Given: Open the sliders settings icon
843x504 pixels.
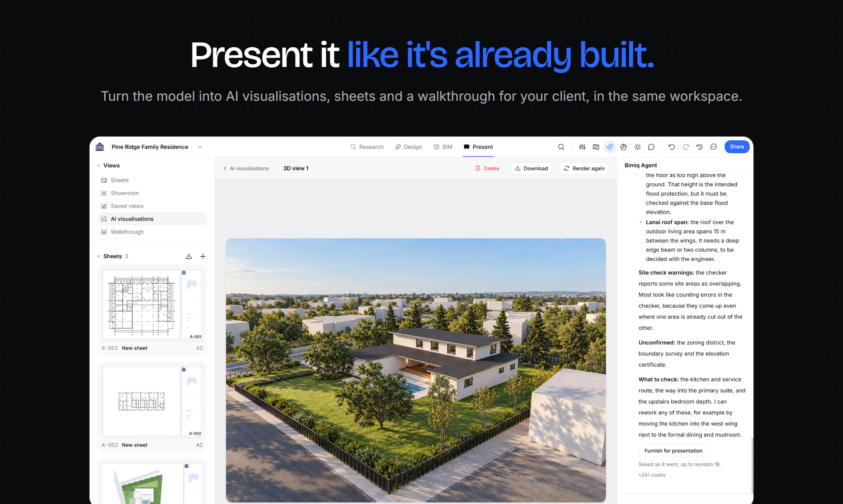Looking at the screenshot, I should (582, 147).
